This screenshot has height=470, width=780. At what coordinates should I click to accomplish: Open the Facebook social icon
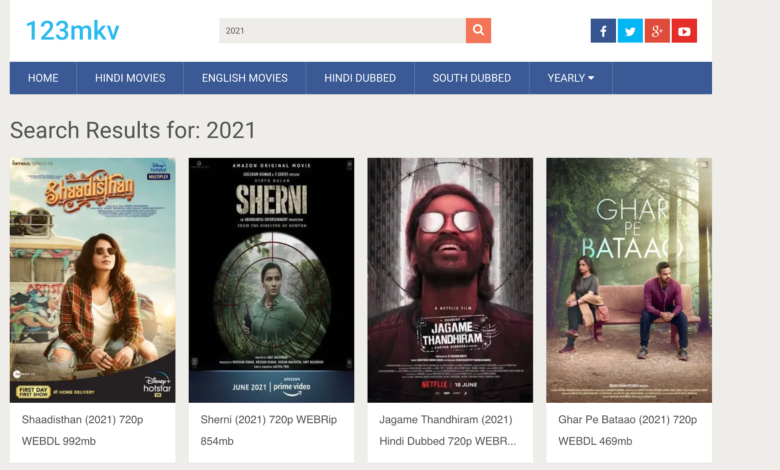pyautogui.click(x=603, y=31)
